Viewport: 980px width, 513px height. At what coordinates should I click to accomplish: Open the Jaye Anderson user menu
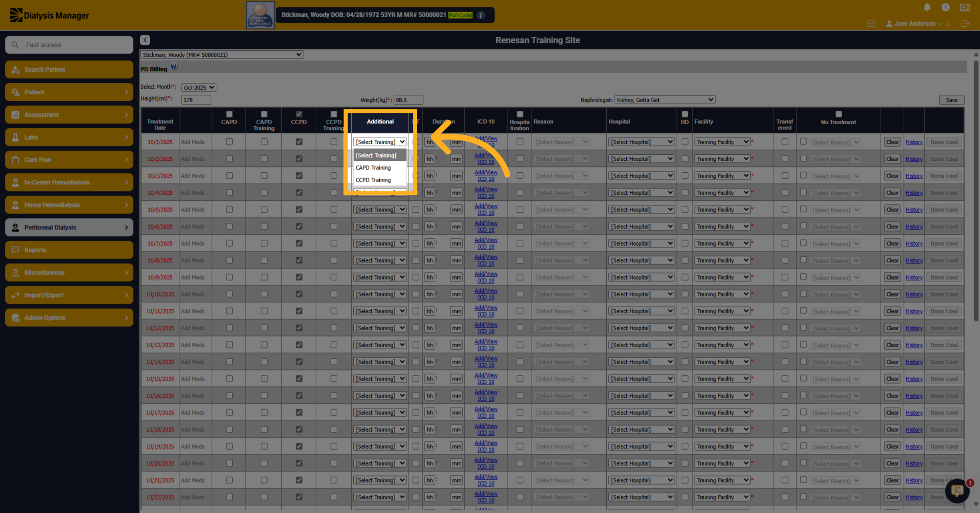point(914,24)
